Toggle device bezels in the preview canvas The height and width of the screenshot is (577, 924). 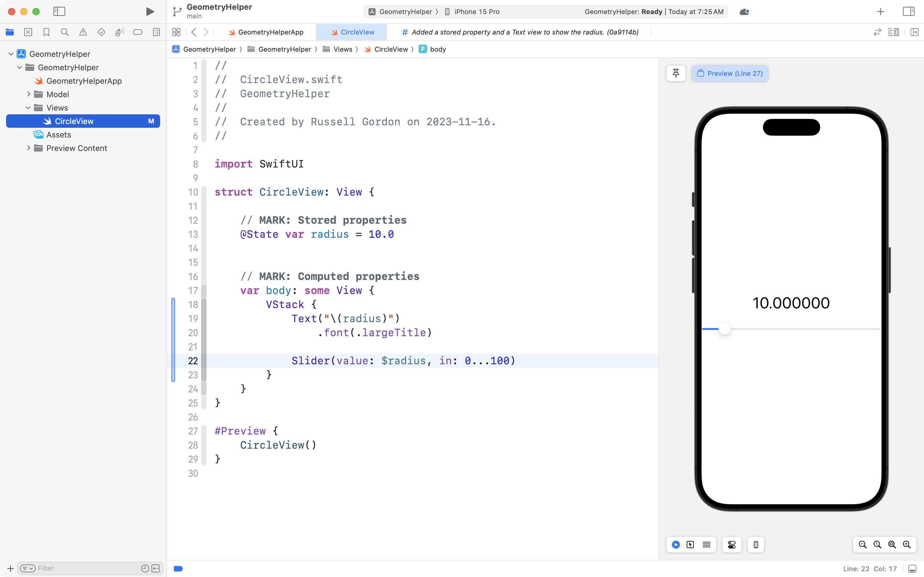(755, 545)
